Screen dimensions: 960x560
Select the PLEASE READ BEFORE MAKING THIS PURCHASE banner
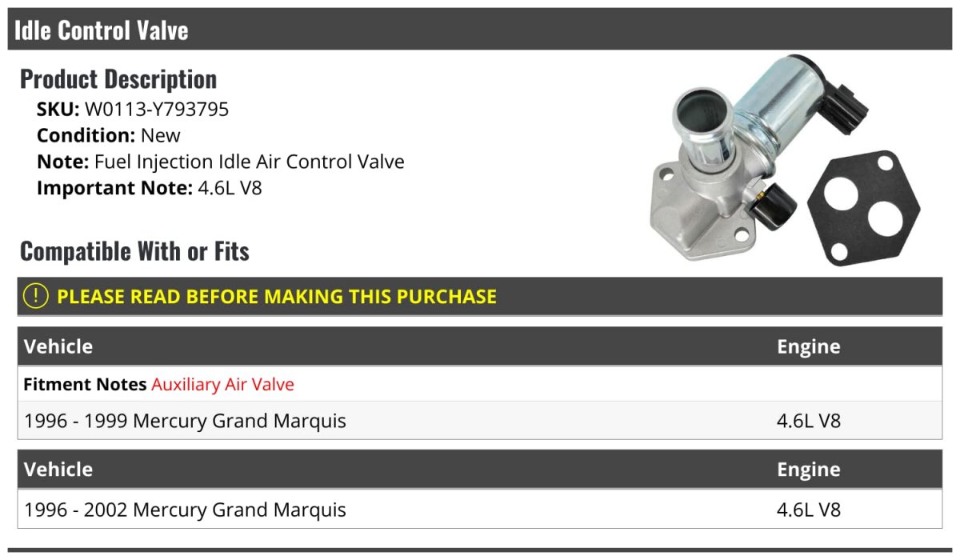pyautogui.click(x=277, y=297)
